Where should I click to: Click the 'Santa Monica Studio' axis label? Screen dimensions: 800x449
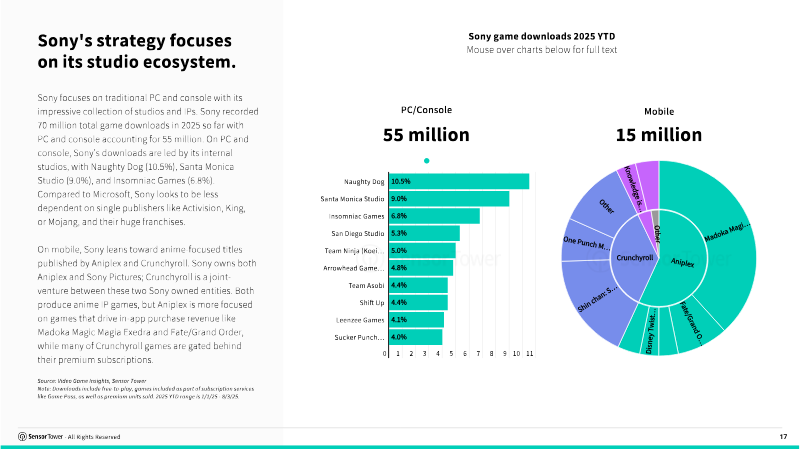[352, 199]
